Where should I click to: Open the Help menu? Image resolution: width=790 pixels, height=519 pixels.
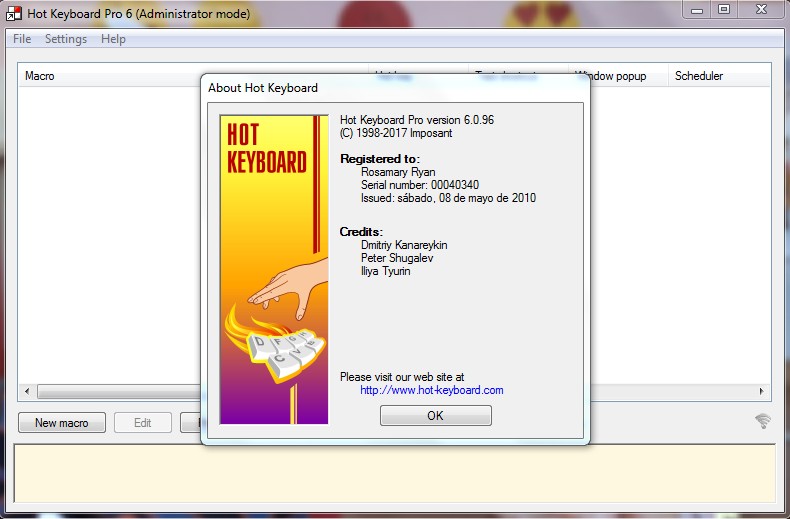(x=113, y=39)
